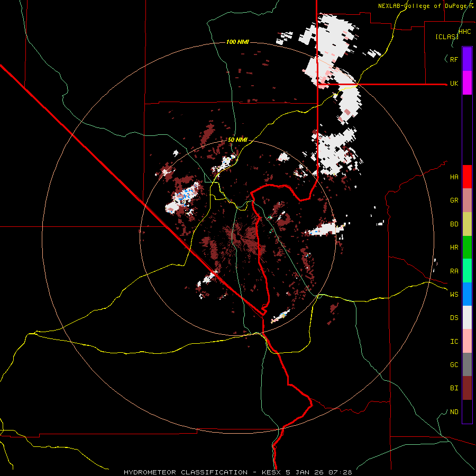
Task: Click the red HA legend color swatch
Action: (x=467, y=177)
